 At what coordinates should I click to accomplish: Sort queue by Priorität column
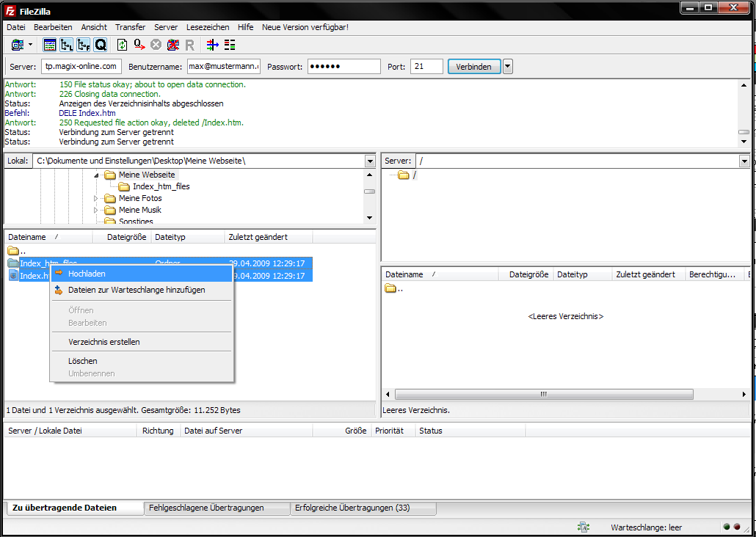point(393,431)
